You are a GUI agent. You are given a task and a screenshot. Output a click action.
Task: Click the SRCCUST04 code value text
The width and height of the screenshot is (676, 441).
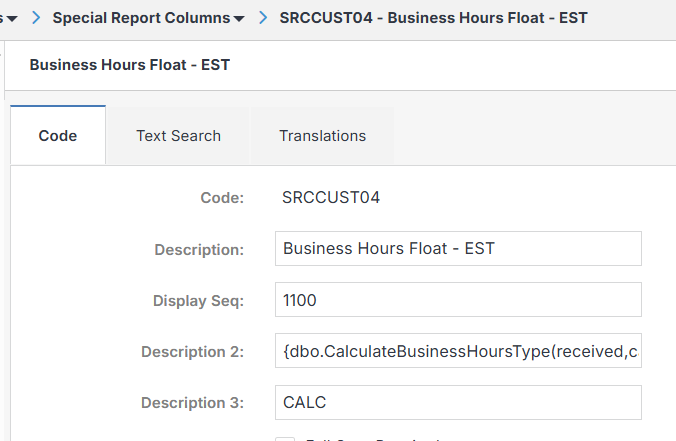point(331,197)
